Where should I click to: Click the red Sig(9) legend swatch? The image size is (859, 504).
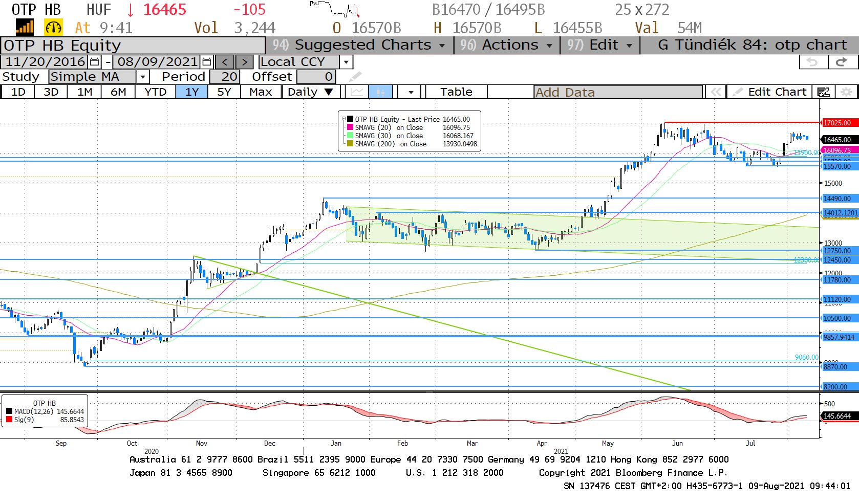(9, 420)
